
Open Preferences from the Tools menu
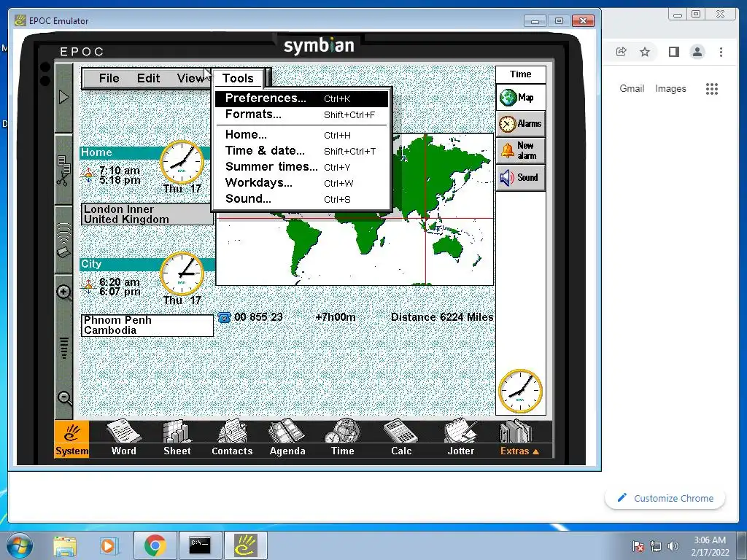coord(301,98)
